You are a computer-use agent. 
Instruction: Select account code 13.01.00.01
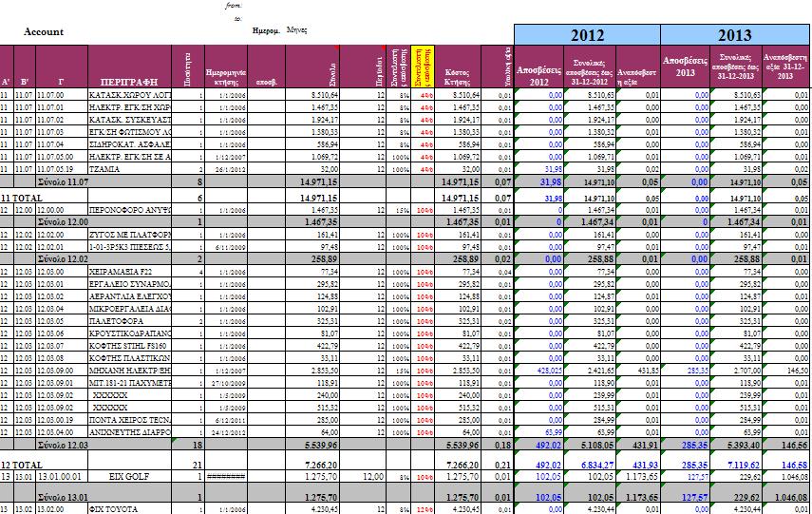point(62,476)
